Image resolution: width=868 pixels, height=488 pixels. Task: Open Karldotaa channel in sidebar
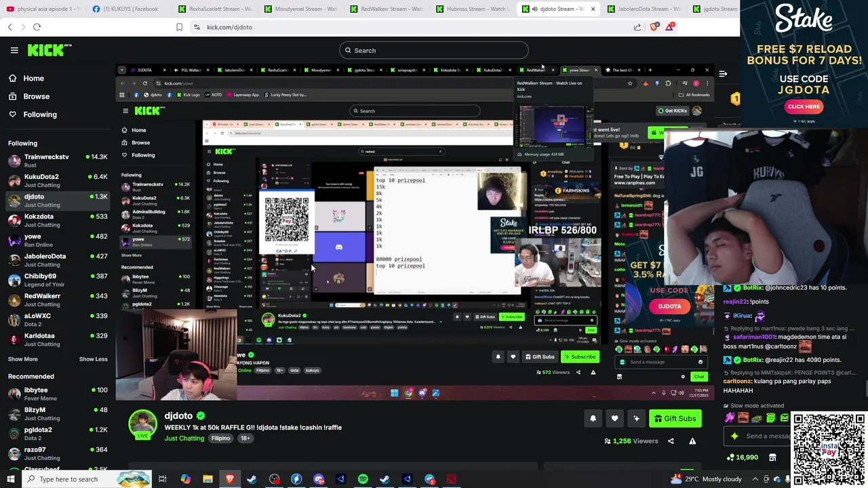coord(58,340)
